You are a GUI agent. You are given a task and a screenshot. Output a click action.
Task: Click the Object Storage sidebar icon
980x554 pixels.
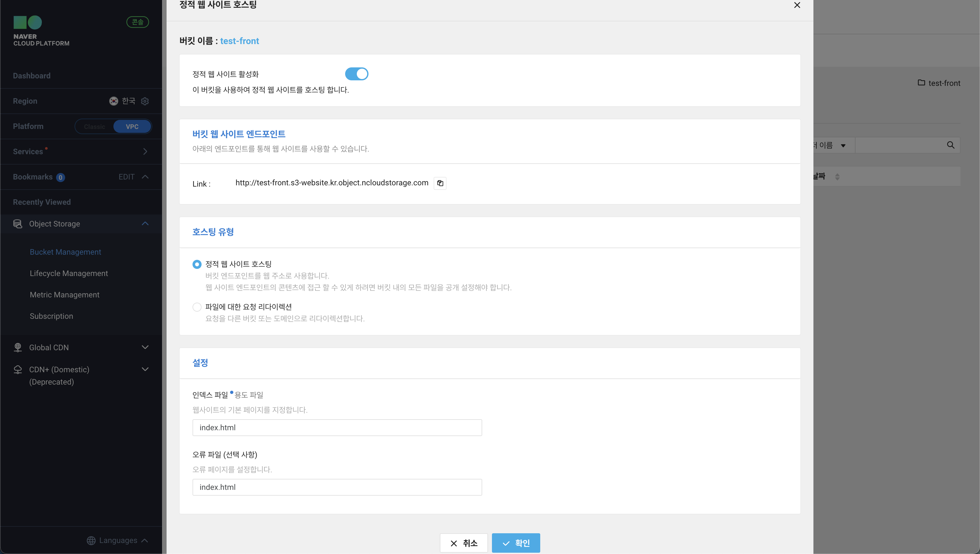click(x=17, y=224)
